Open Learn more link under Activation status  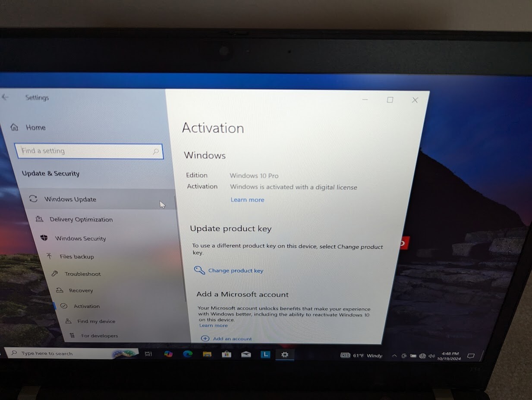pos(247,200)
